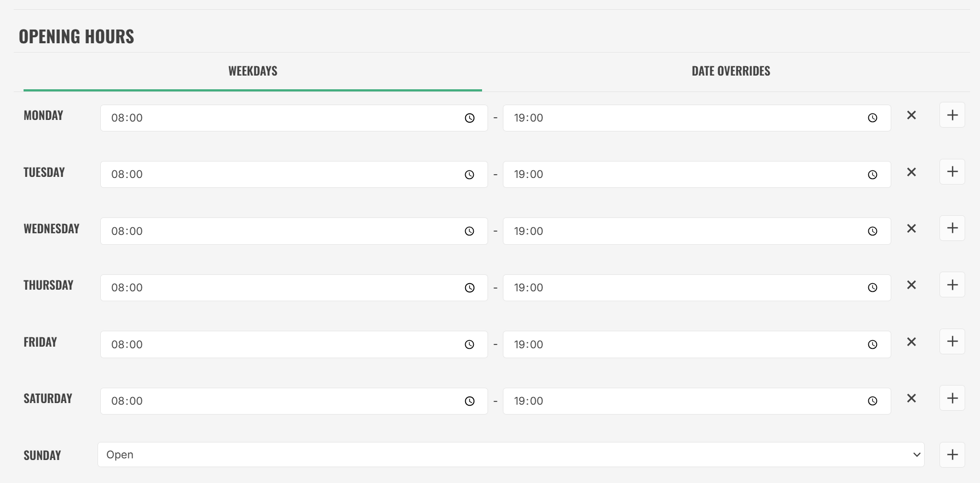Viewport: 980px width, 483px height.
Task: Open clock picker for Thursday opening time
Action: pyautogui.click(x=469, y=287)
